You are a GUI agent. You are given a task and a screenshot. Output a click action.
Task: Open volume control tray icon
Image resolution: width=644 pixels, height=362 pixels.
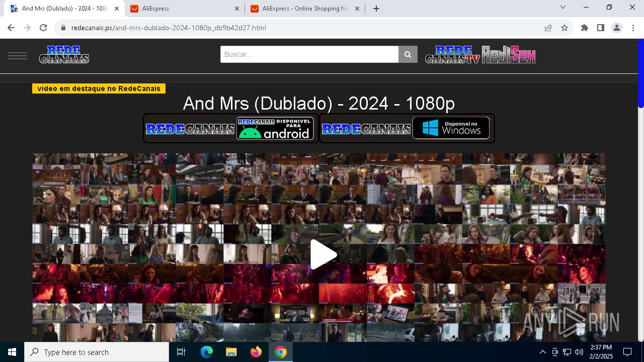coord(579,352)
